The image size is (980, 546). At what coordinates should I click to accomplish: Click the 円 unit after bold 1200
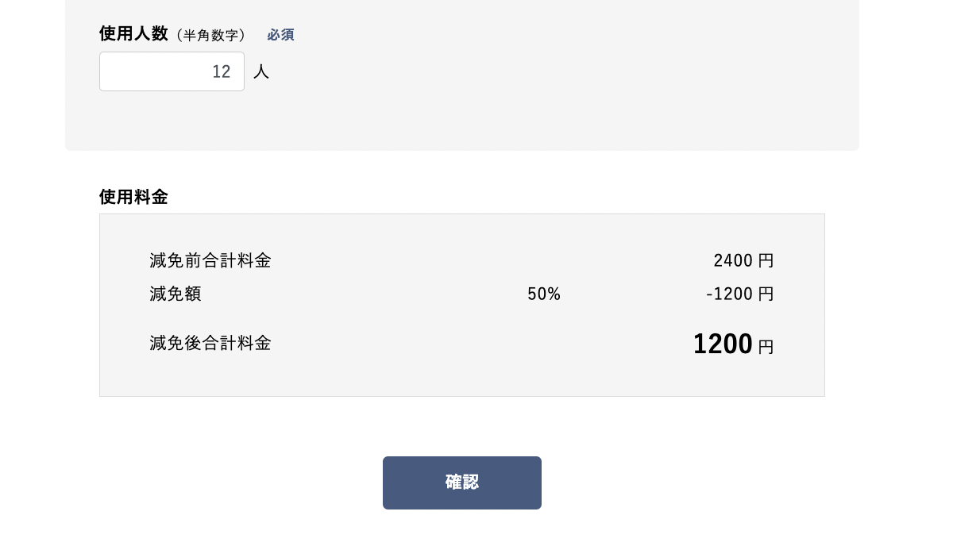pos(766,347)
